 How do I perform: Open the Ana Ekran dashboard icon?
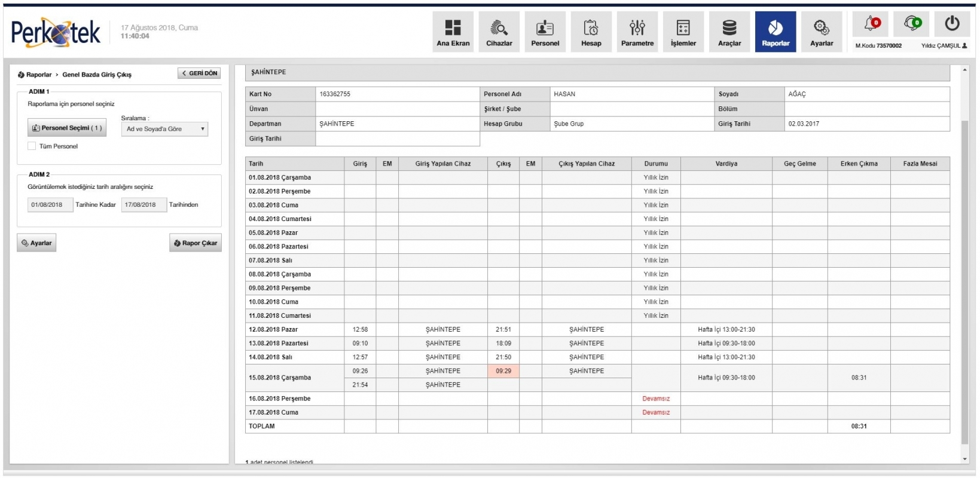click(x=453, y=32)
